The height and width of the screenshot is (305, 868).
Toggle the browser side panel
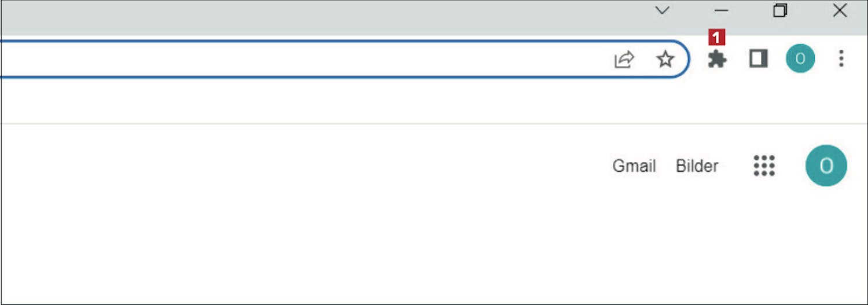click(758, 58)
